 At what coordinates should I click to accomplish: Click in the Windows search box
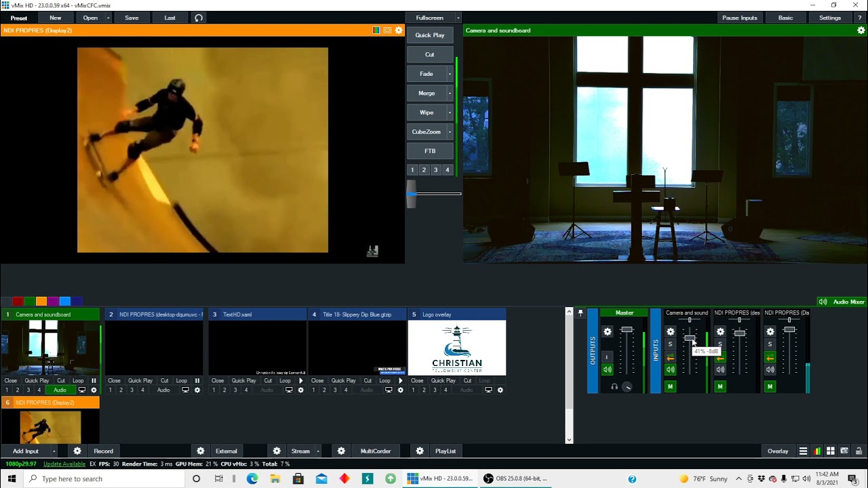[104, 479]
